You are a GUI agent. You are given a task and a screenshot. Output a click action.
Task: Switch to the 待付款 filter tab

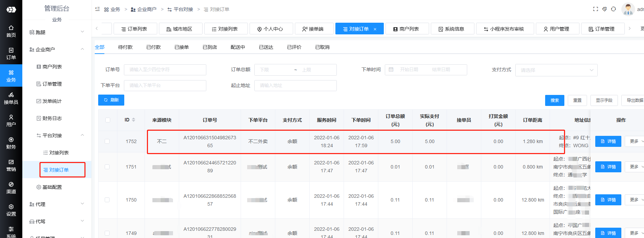tap(125, 47)
